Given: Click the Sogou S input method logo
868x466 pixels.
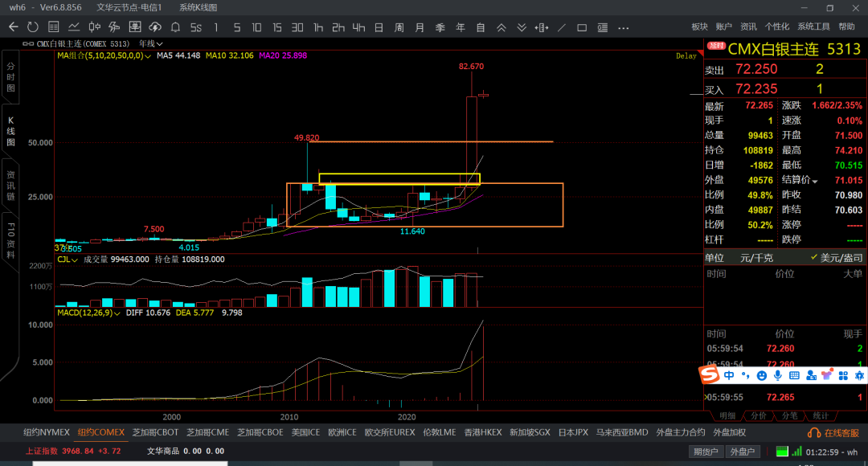Looking at the screenshot, I should tap(709, 374).
